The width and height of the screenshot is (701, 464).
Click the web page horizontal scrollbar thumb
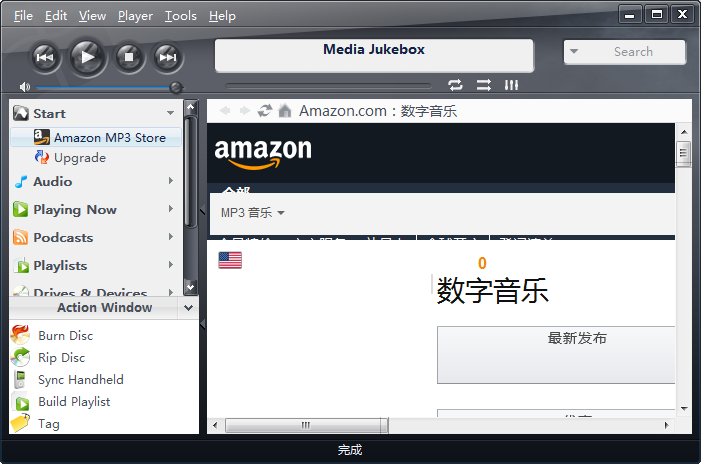tap(306, 425)
